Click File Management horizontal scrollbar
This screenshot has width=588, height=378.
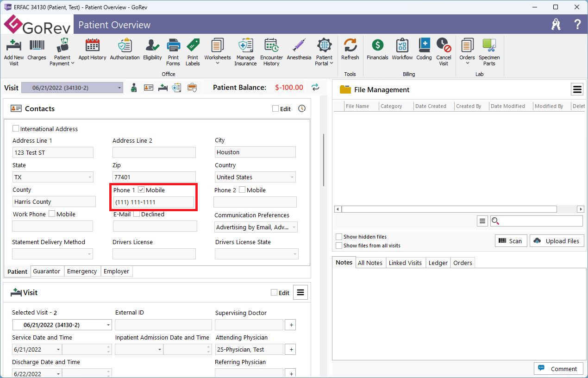pos(459,209)
